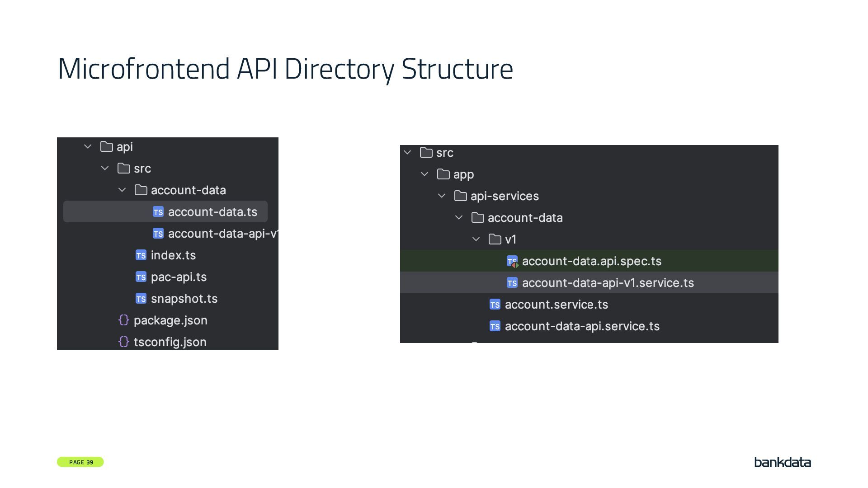Click the bankdata logo
The height and width of the screenshot is (488, 868).
click(x=783, y=462)
